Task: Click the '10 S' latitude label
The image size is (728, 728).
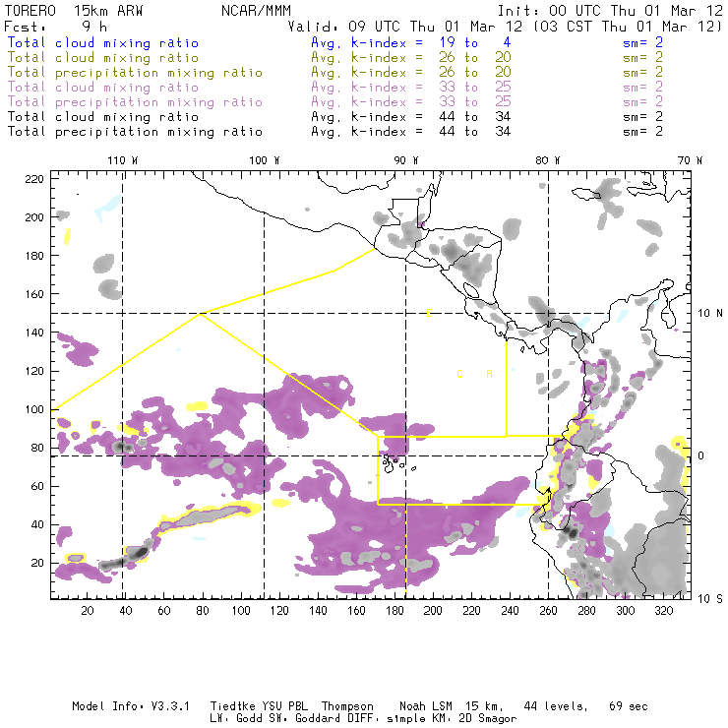Action: (x=710, y=599)
